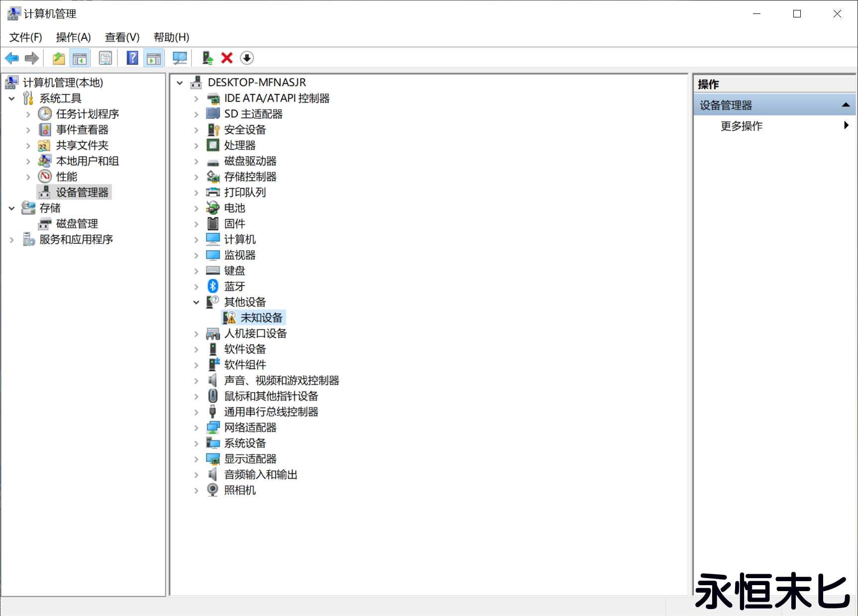Click the update driver toolbar icon
858x616 pixels.
click(x=207, y=58)
